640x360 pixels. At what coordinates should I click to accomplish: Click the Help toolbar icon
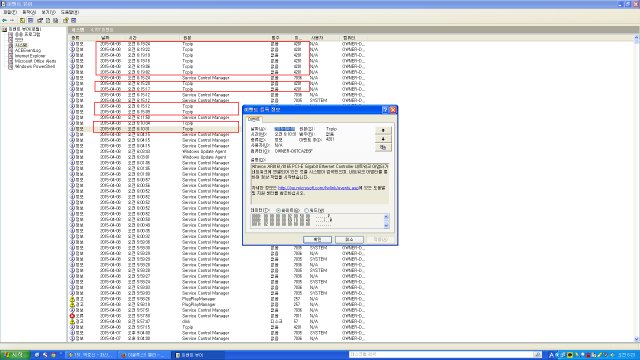click(66, 20)
